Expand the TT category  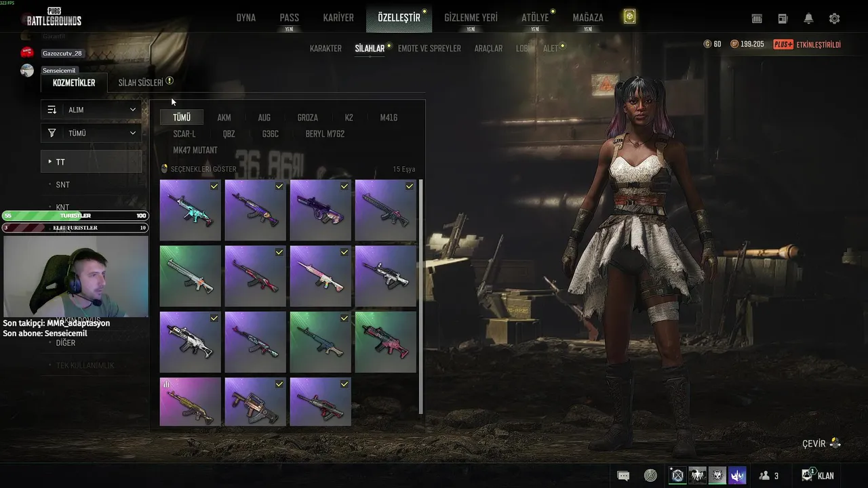pyautogui.click(x=92, y=162)
